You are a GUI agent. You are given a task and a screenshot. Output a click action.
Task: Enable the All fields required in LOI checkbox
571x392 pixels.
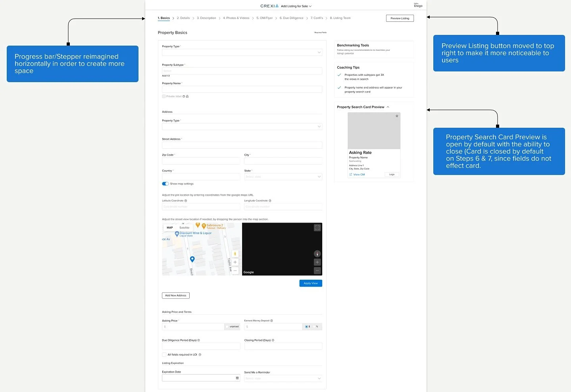[x=164, y=354]
